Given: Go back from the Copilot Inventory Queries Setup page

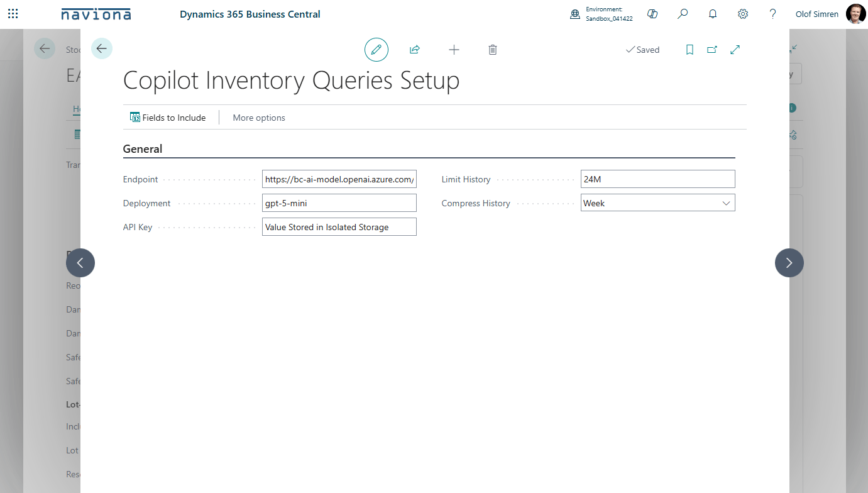Looking at the screenshot, I should coord(102,48).
